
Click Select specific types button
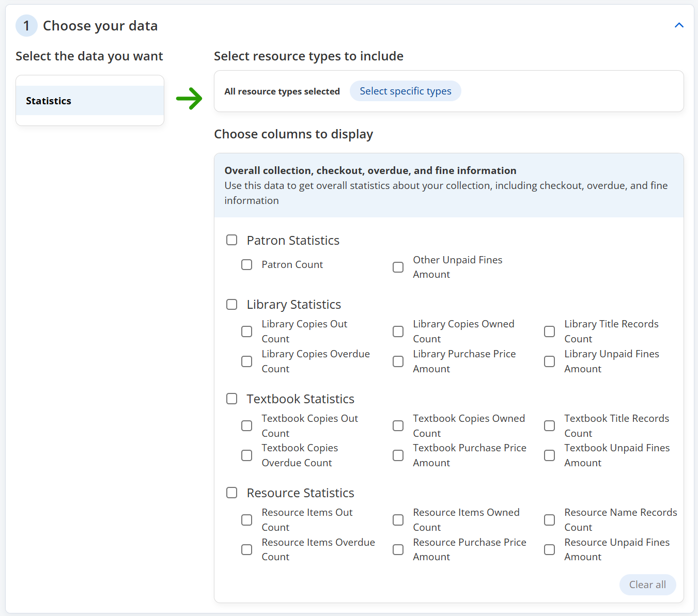[x=406, y=91]
